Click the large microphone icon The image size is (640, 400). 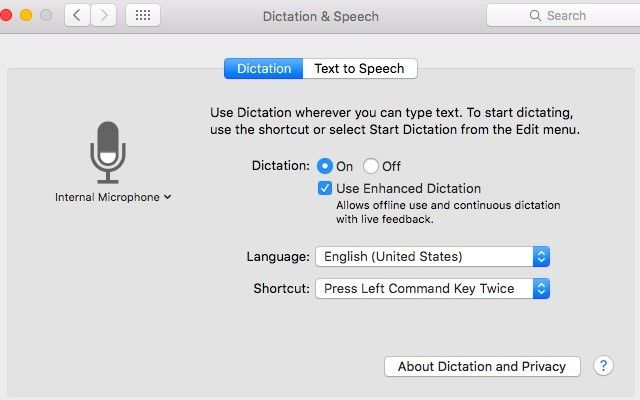click(106, 151)
